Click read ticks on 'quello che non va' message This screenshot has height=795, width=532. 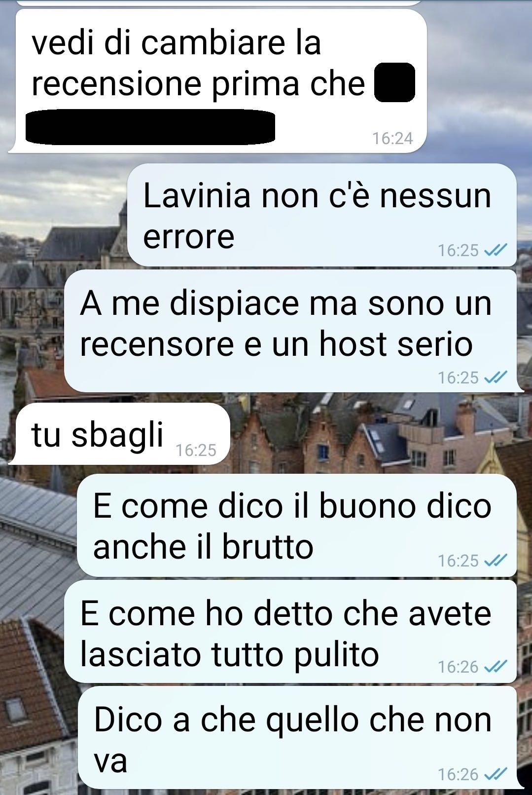tap(496, 774)
